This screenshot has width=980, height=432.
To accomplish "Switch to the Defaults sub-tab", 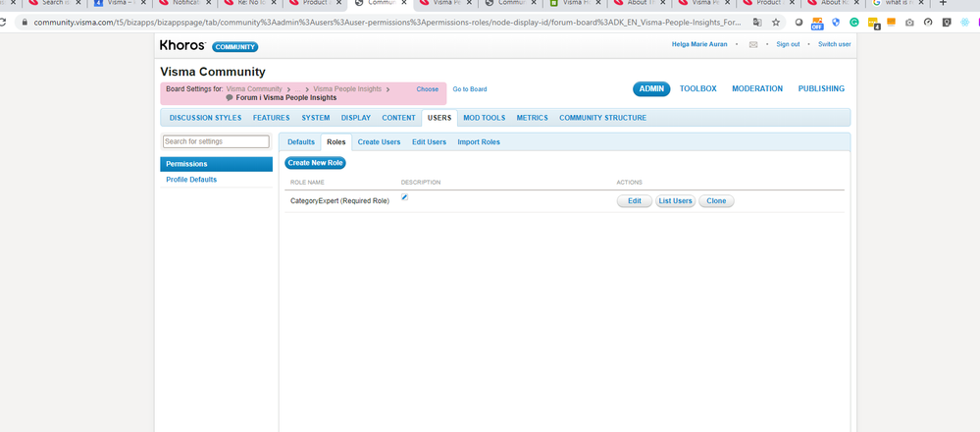I will pyautogui.click(x=300, y=142).
